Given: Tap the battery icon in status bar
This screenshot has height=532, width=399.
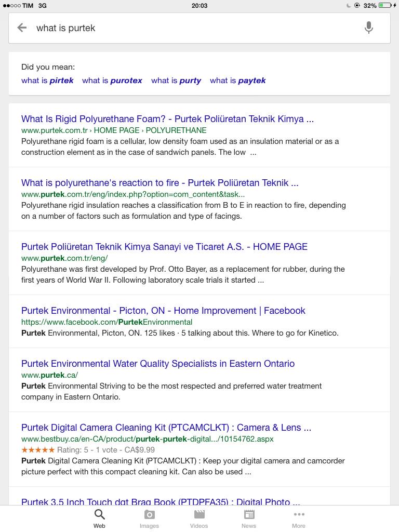Looking at the screenshot, I should pyautogui.click(x=385, y=5).
